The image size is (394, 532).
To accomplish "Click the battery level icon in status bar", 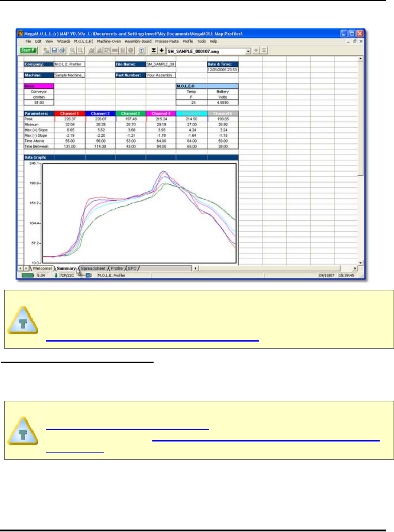I will [27, 275].
